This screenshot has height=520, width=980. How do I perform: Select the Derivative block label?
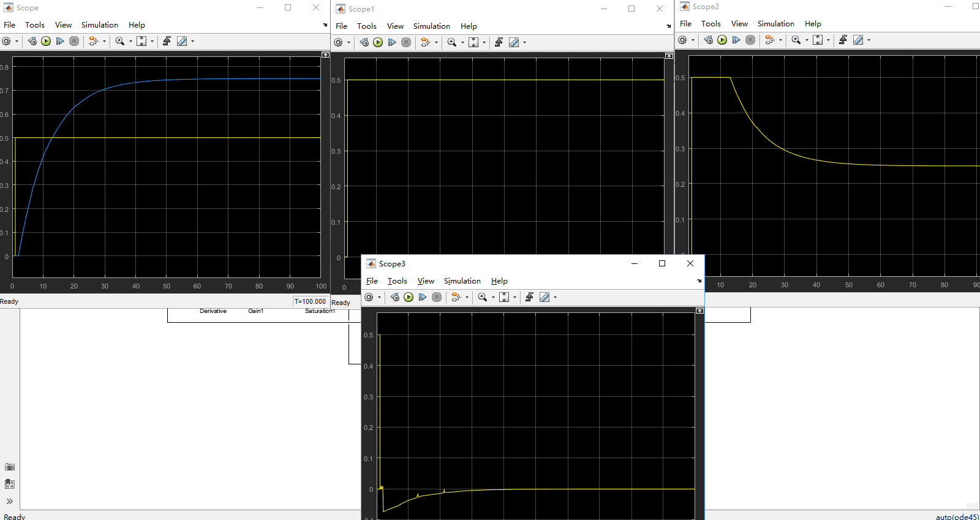213,311
